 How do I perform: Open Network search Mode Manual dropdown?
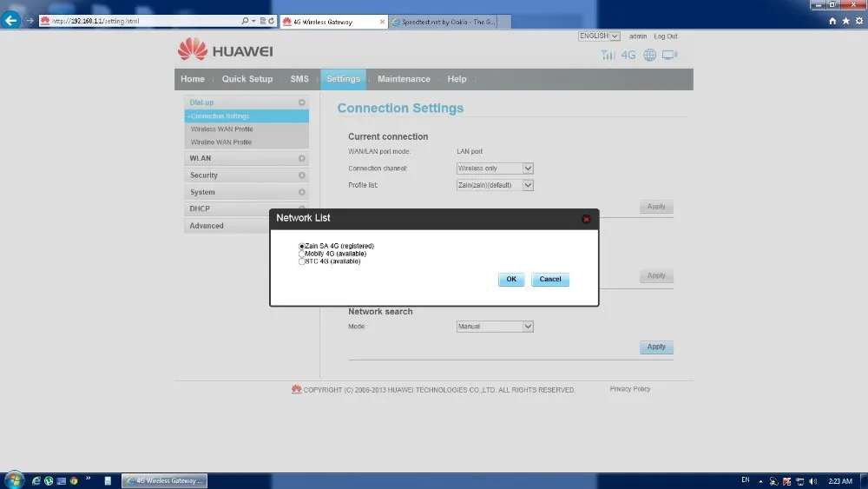495,327
